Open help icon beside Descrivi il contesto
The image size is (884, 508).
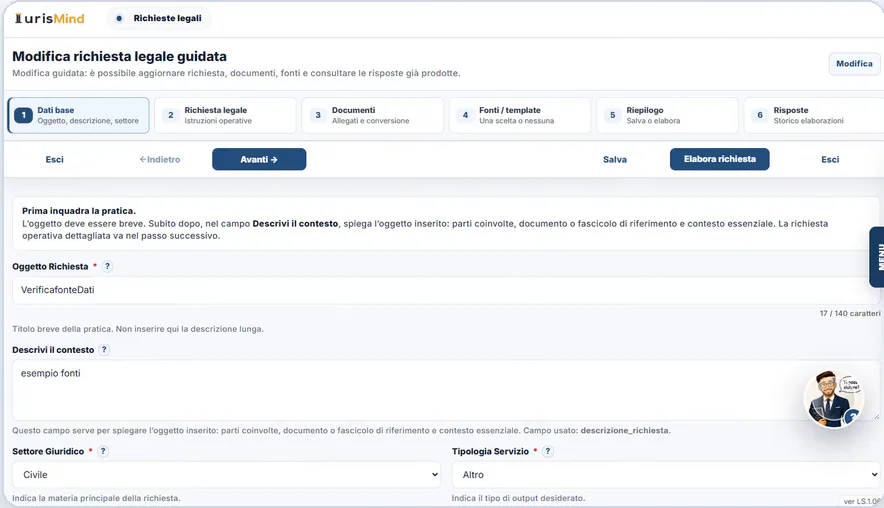pos(104,350)
